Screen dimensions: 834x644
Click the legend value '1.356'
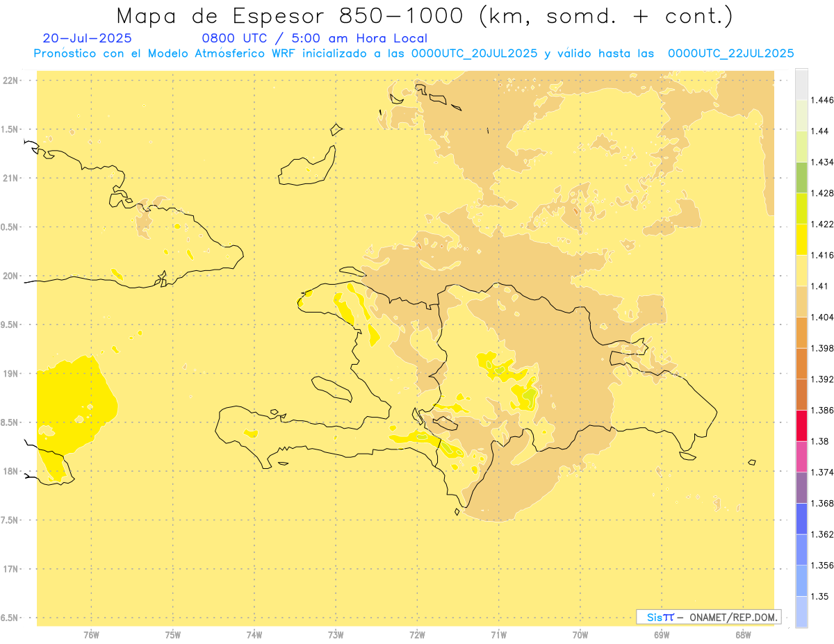822,565
